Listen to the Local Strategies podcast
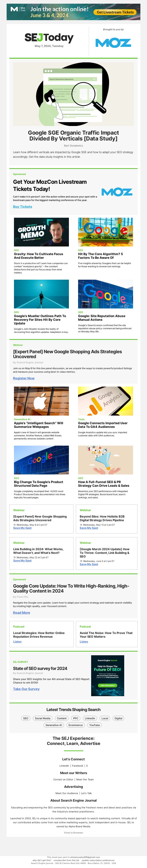Screen dimensions: 147x868 coord(17,642)
